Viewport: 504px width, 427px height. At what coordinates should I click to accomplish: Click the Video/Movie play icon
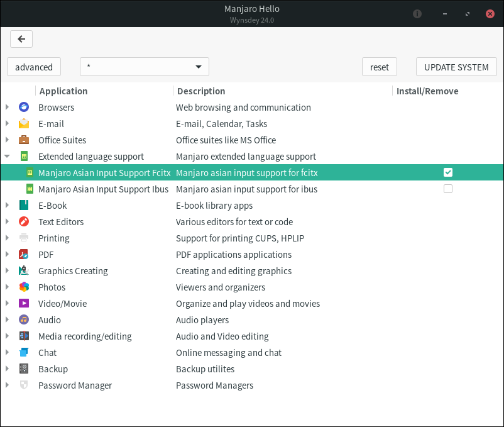pos(24,303)
